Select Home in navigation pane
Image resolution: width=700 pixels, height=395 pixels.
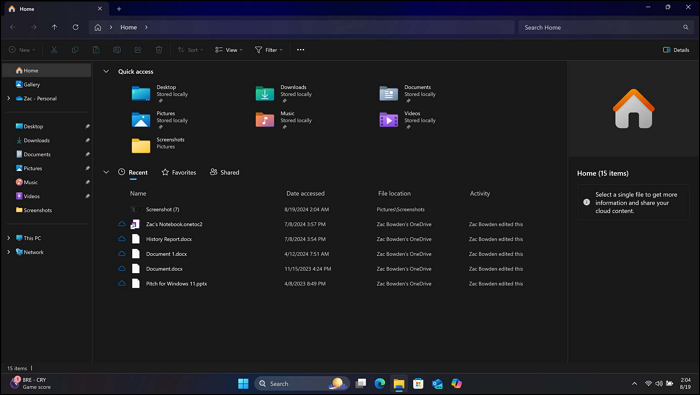pos(47,70)
